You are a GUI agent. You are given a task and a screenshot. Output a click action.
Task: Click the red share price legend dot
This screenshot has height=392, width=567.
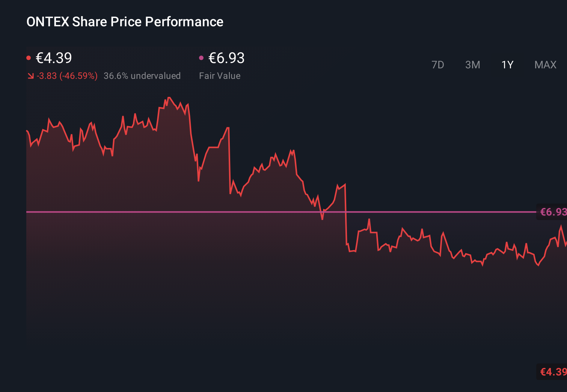29,57
